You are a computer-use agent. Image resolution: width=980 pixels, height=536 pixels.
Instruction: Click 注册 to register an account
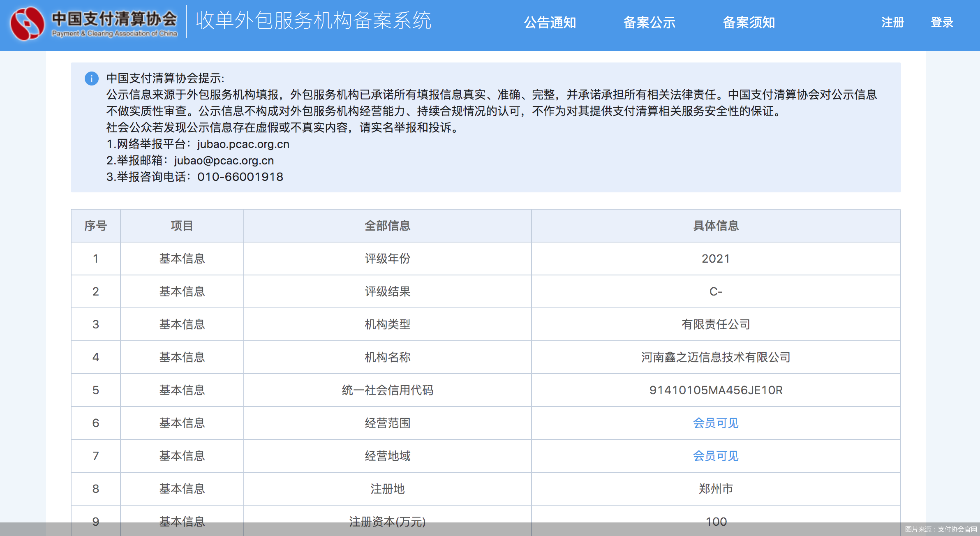point(892,23)
